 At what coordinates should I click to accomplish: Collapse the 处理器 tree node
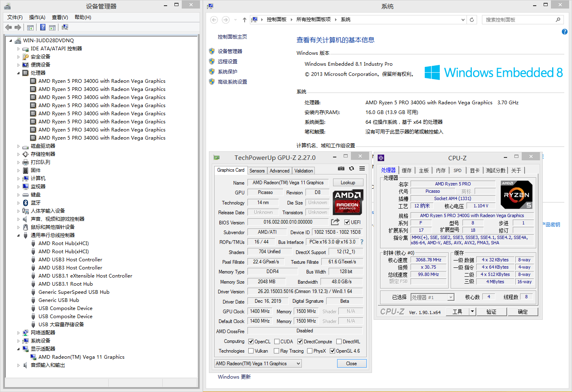click(x=18, y=73)
